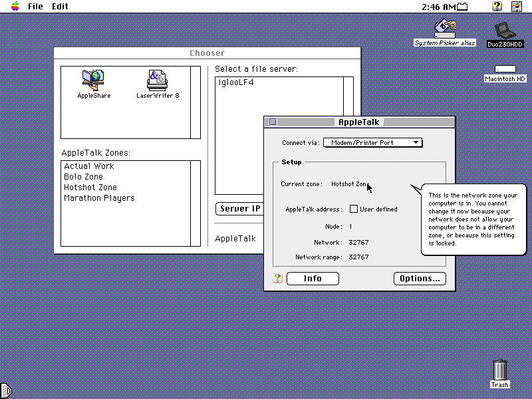Click the file server list scrollbar
532x399 pixels.
click(x=348, y=96)
